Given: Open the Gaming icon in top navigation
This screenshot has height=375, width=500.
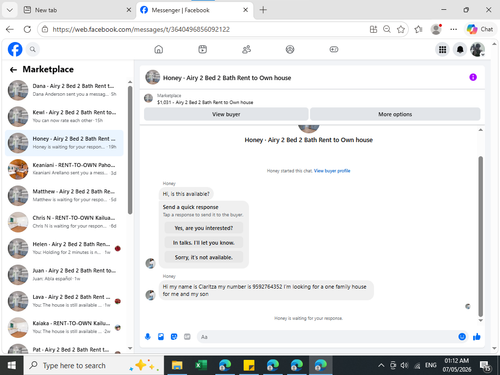Looking at the screenshot, I should pos(334,49).
